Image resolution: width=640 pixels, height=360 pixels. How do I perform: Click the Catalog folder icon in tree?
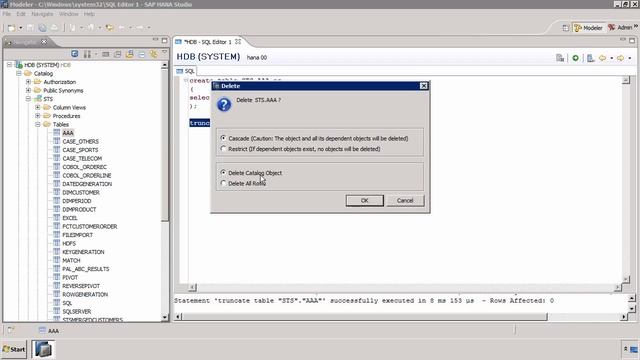(x=28, y=73)
